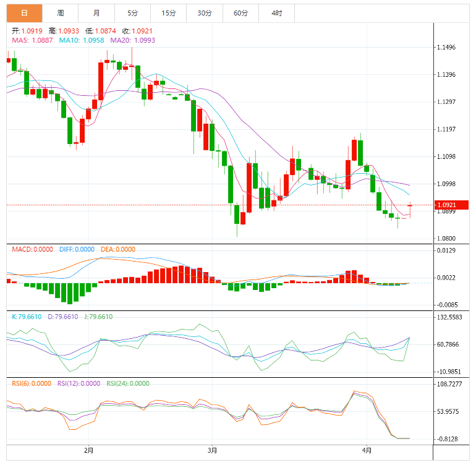This screenshot has width=476, height=465.
Task: Open the 4时 timeframe tab
Action: [276, 14]
